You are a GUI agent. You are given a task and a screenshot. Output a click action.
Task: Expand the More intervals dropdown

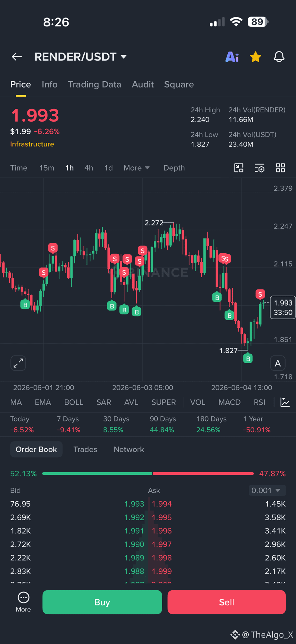point(137,168)
